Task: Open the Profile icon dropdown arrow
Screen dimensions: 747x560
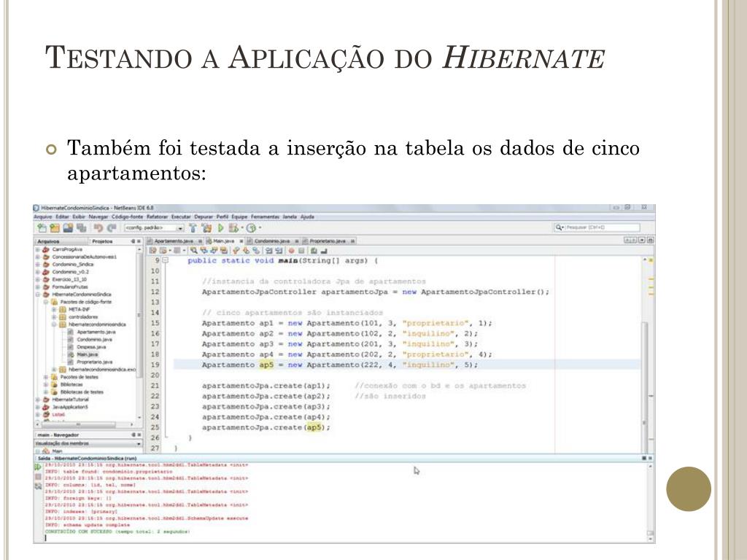Action: 260,227
